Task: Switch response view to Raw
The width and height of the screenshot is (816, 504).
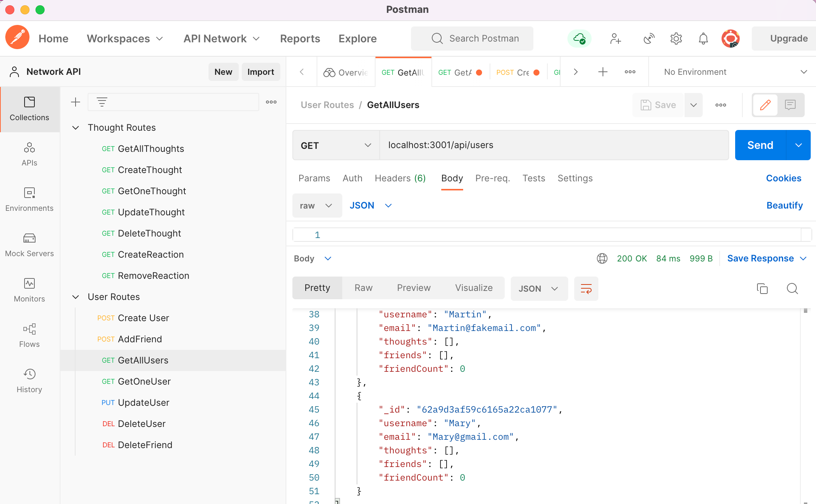Action: point(363,288)
